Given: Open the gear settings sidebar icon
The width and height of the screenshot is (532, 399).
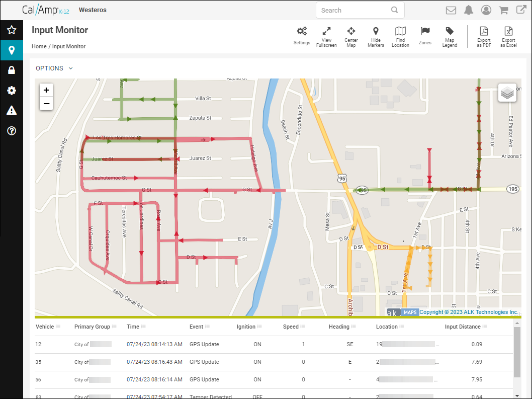Looking at the screenshot, I should (12, 91).
